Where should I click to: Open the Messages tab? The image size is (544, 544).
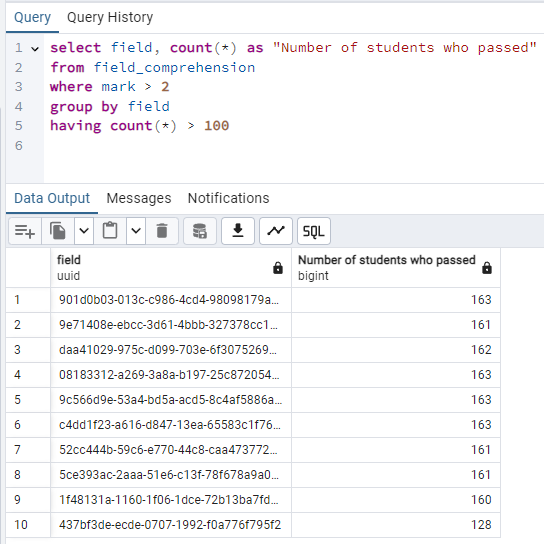(139, 198)
